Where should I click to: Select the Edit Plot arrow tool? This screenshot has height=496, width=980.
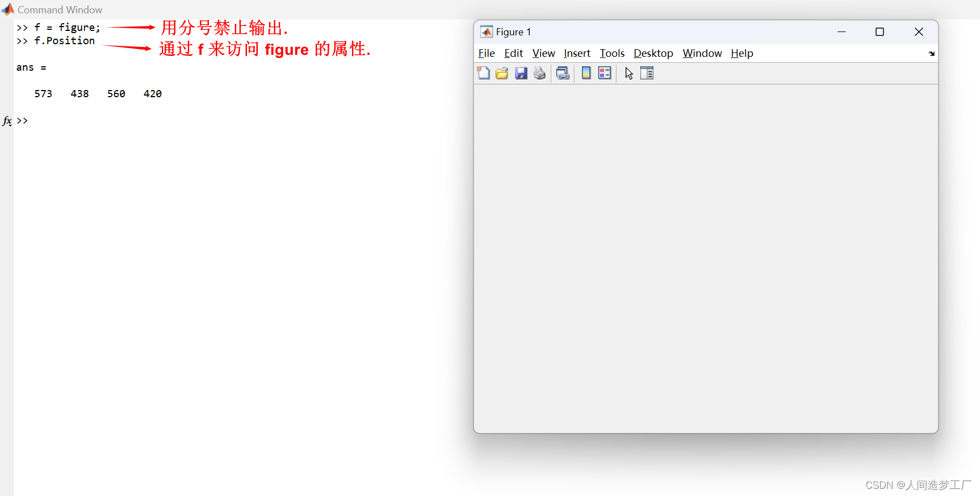click(629, 73)
